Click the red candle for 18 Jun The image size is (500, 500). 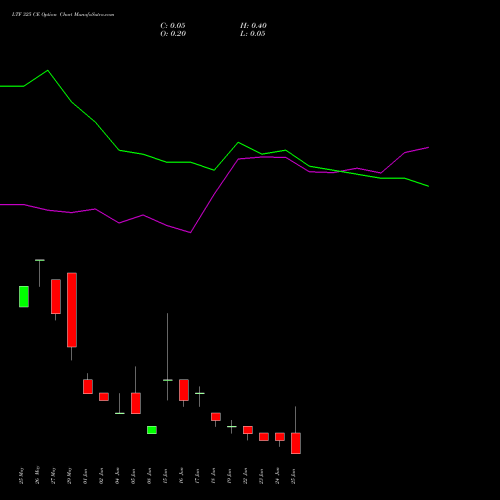pos(216,417)
